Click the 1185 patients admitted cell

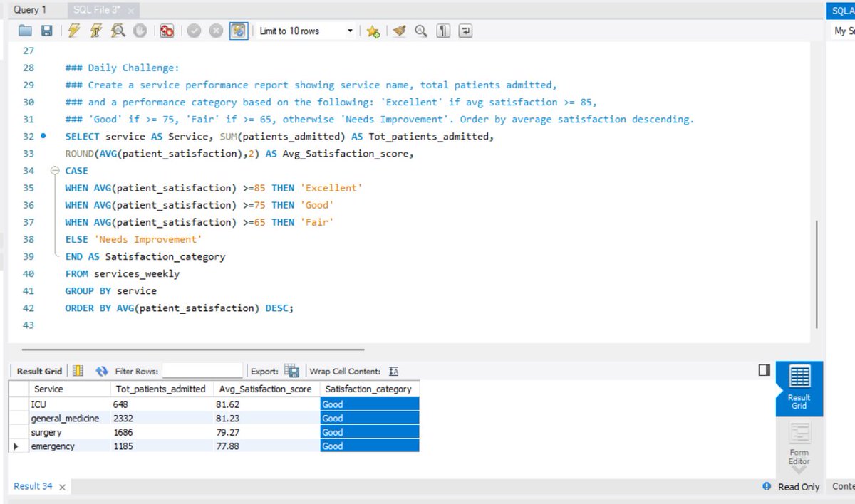pyautogui.click(x=160, y=446)
